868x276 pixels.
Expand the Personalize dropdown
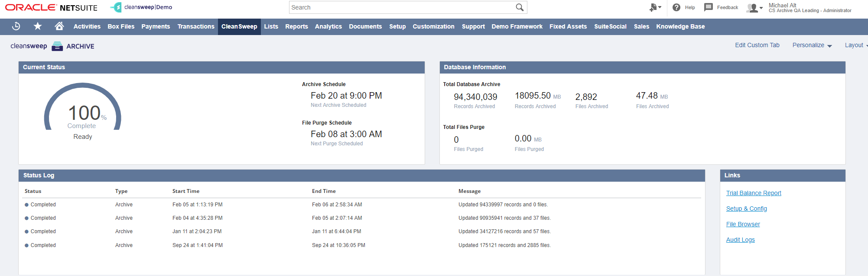[812, 45]
